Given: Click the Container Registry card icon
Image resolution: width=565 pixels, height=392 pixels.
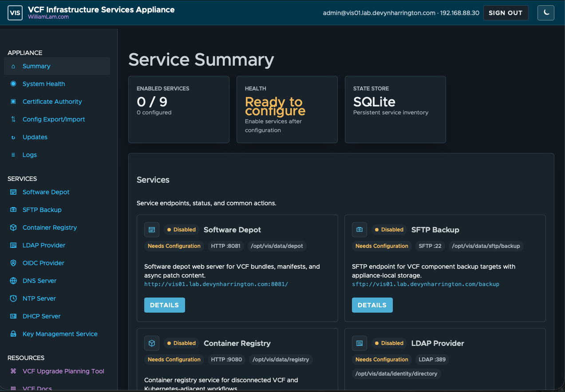Looking at the screenshot, I should [x=152, y=343].
